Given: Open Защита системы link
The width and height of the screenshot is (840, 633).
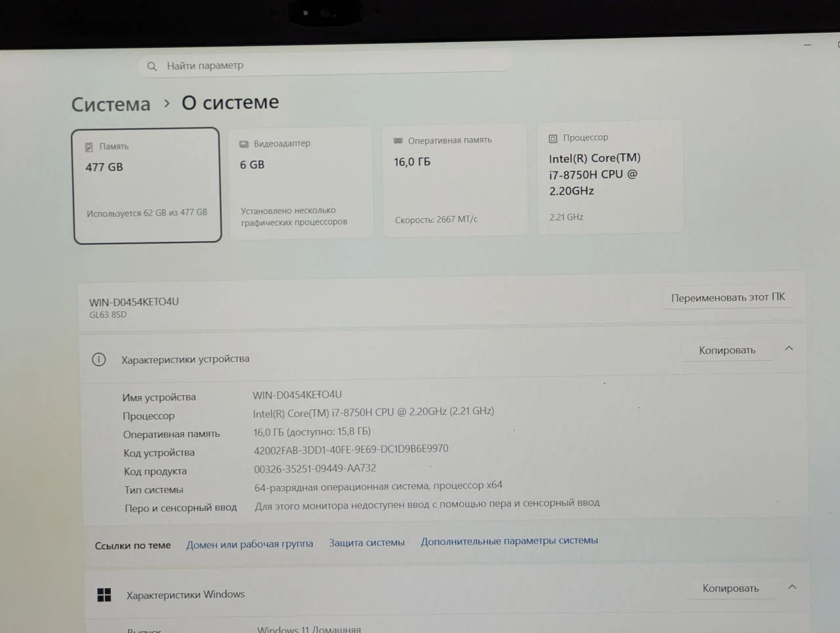Looking at the screenshot, I should (x=367, y=542).
